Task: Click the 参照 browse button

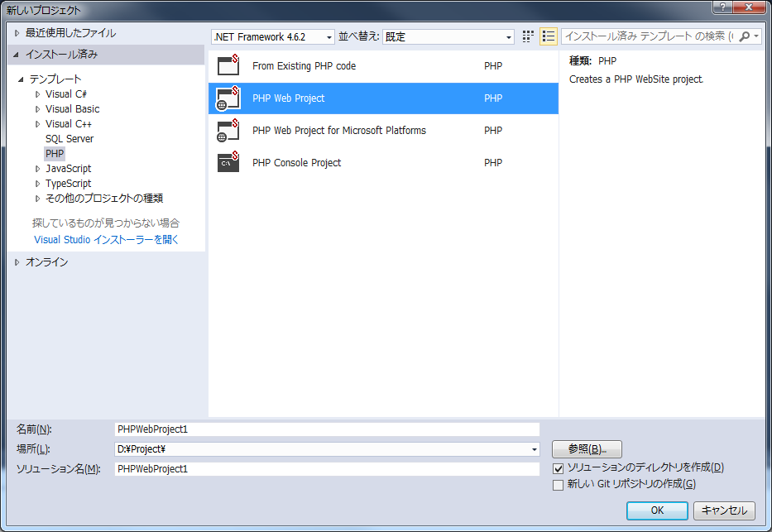Action: (586, 448)
